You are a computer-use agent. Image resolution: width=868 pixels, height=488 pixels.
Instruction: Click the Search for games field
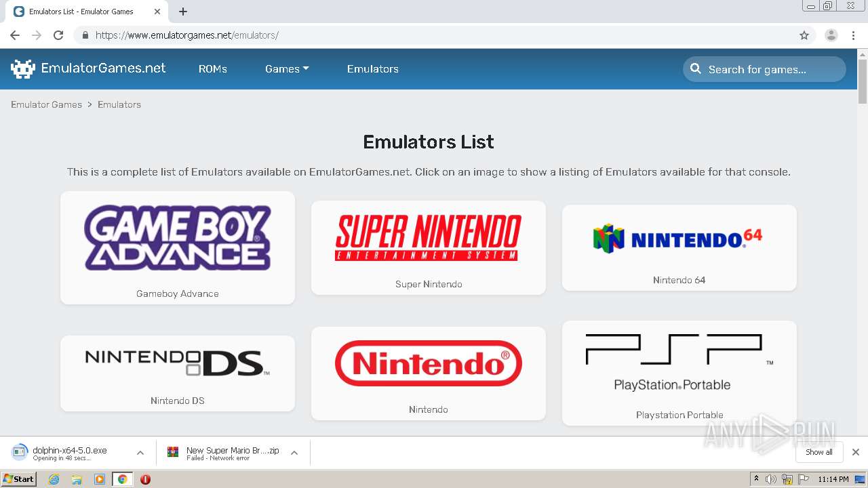pos(764,69)
